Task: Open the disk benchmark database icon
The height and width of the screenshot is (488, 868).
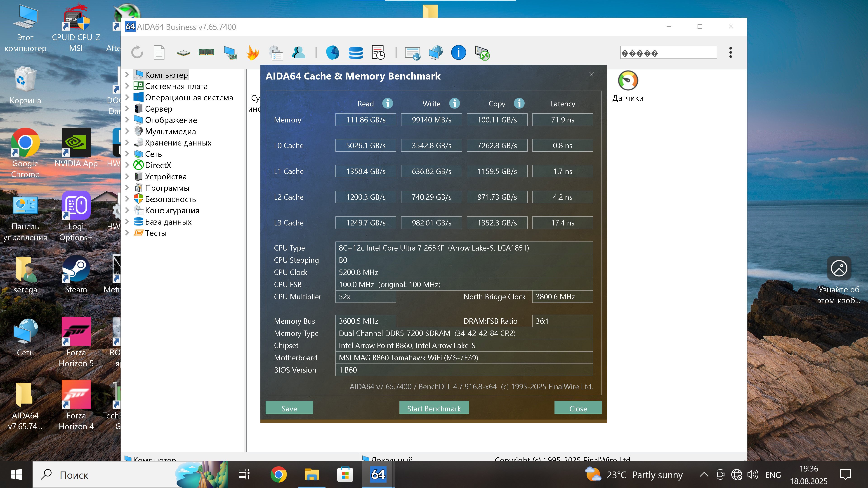Action: pyautogui.click(x=356, y=53)
